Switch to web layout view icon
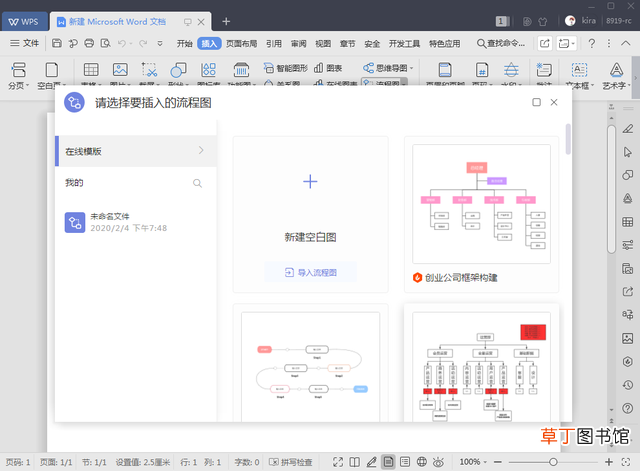Image resolution: width=640 pixels, height=471 pixels. tap(422, 462)
